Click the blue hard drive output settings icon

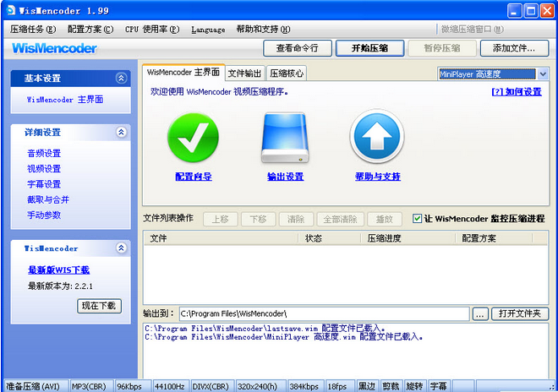pos(285,138)
